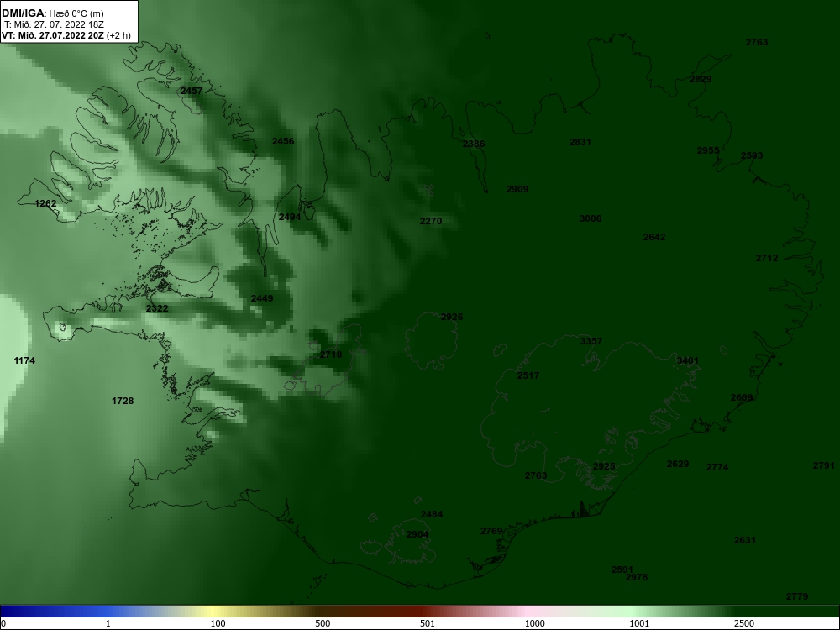
Task: Click the 2386 value on the map
Action: click(x=474, y=144)
